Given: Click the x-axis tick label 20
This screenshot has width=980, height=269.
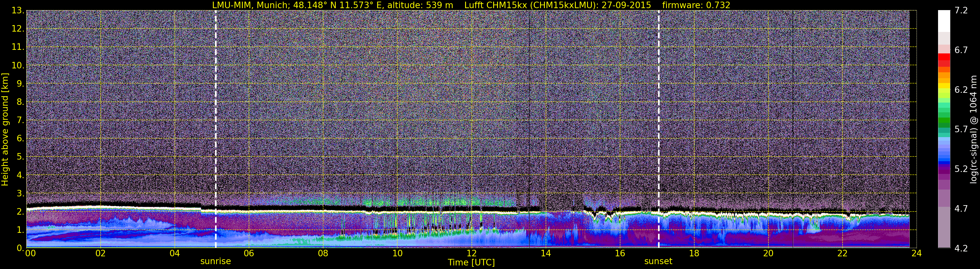Looking at the screenshot, I should pyautogui.click(x=768, y=253).
